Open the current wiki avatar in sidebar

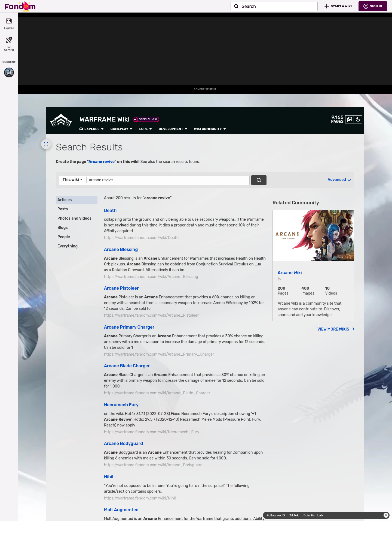[9, 72]
